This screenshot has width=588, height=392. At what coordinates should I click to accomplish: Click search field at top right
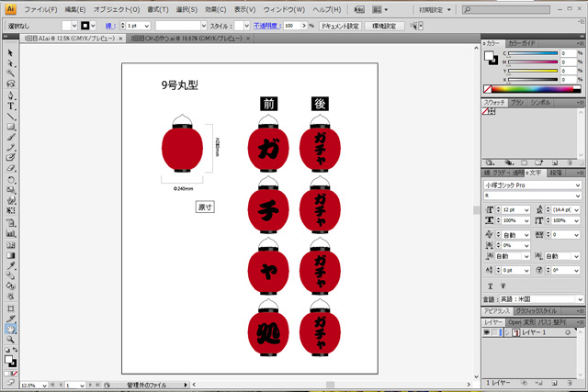506,10
